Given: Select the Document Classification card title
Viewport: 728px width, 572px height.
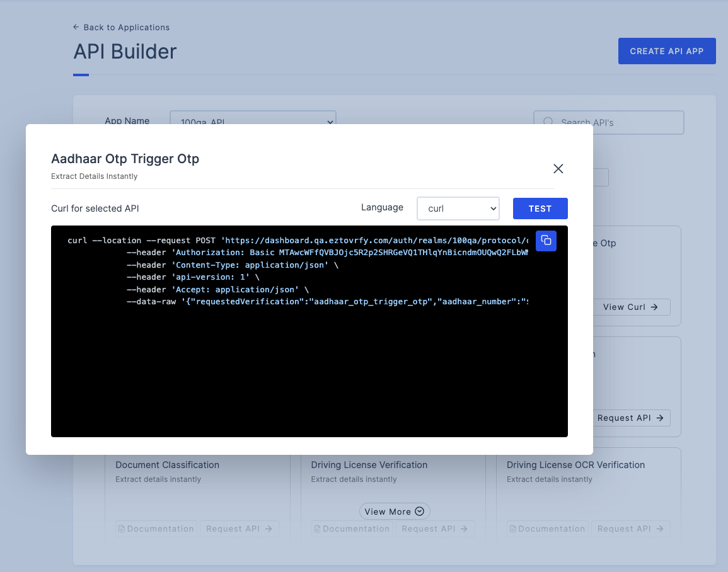Looking at the screenshot, I should click(x=167, y=465).
